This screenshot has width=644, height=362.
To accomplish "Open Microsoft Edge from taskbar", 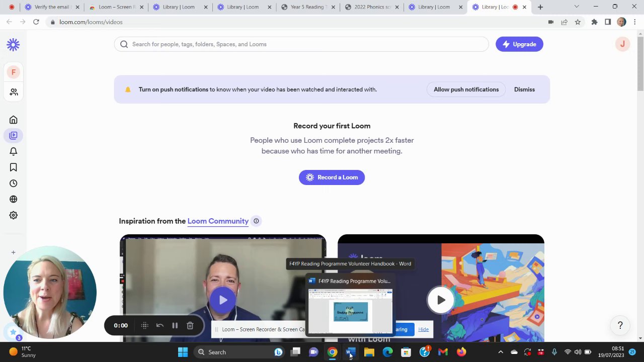I will (x=387, y=352).
